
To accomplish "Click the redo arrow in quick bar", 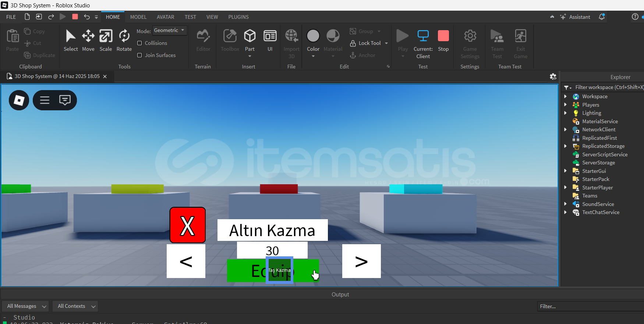I will (x=51, y=17).
